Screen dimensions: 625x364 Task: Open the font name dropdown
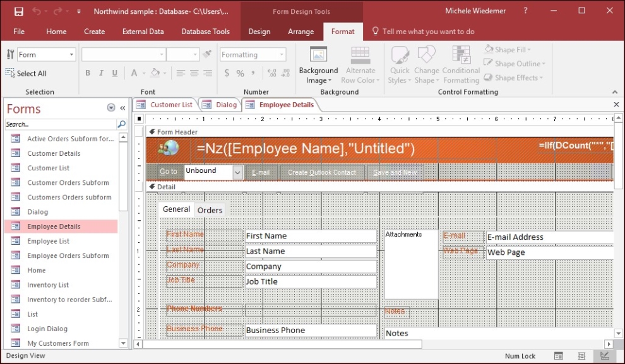[162, 54]
